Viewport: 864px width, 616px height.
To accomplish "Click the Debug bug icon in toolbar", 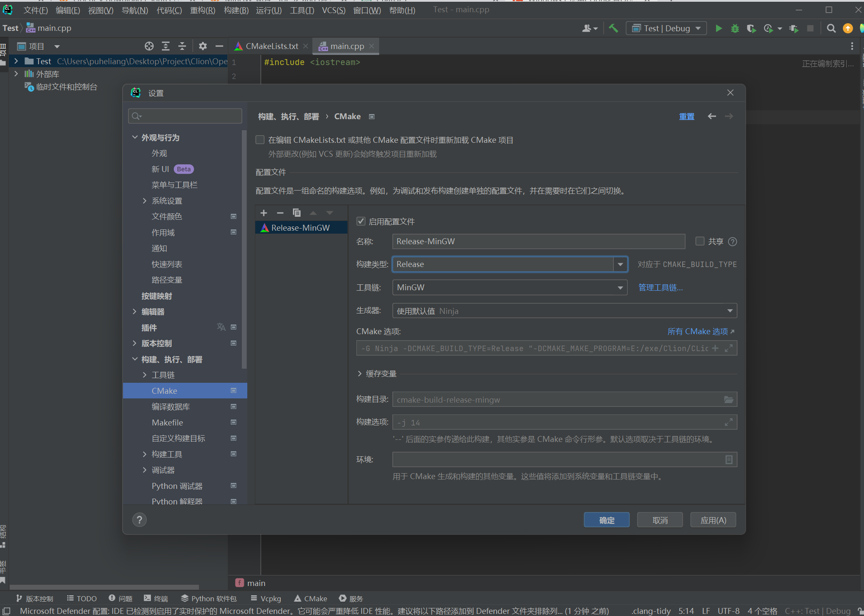I will [x=735, y=28].
